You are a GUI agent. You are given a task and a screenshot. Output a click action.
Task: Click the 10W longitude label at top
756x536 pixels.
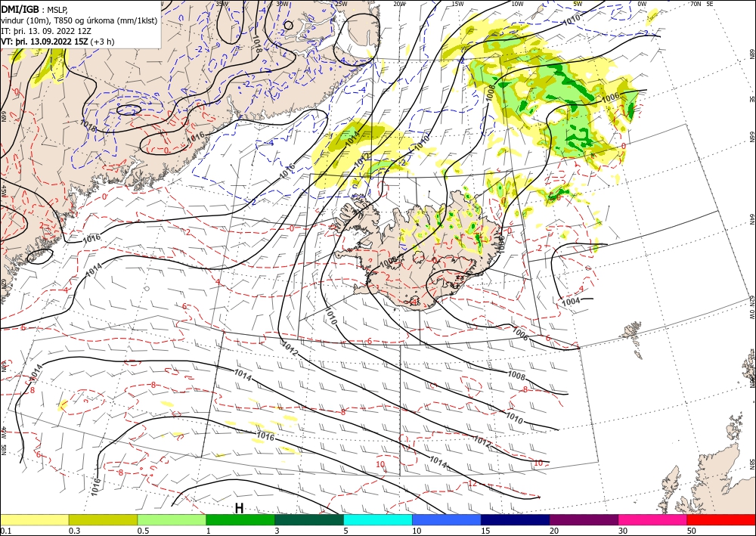click(x=517, y=4)
